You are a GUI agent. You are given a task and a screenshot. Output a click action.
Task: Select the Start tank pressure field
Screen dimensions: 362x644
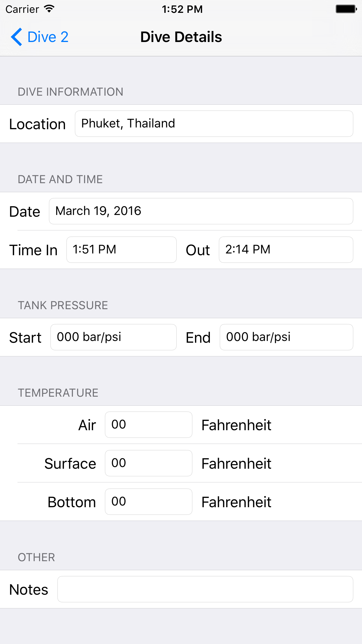click(x=113, y=337)
